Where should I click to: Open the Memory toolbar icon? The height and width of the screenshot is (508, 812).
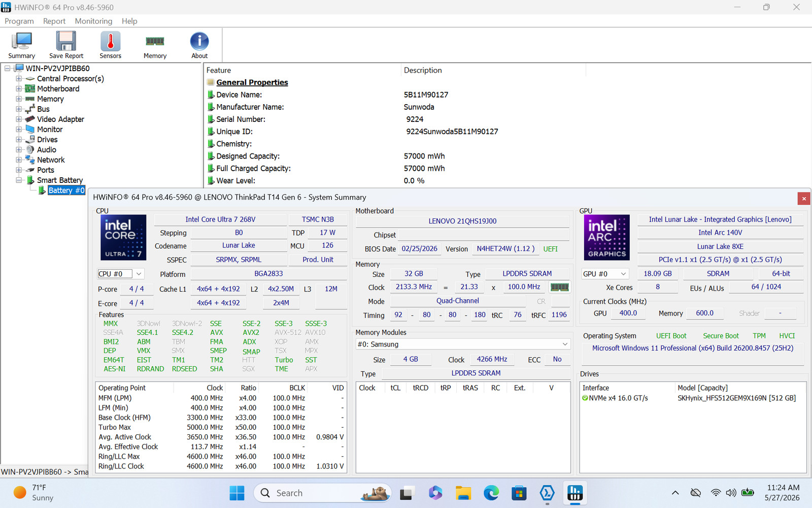click(x=155, y=42)
